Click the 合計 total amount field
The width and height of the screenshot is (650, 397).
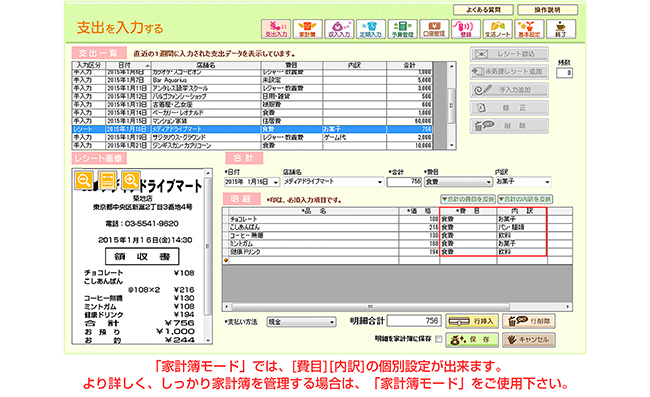[x=404, y=182]
